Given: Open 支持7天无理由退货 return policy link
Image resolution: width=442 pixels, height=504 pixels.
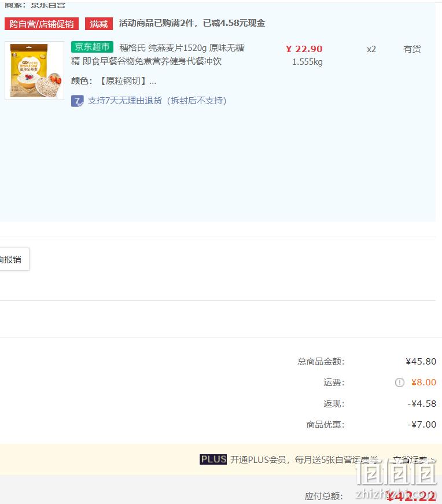Looking at the screenshot, I should pyautogui.click(x=157, y=101).
